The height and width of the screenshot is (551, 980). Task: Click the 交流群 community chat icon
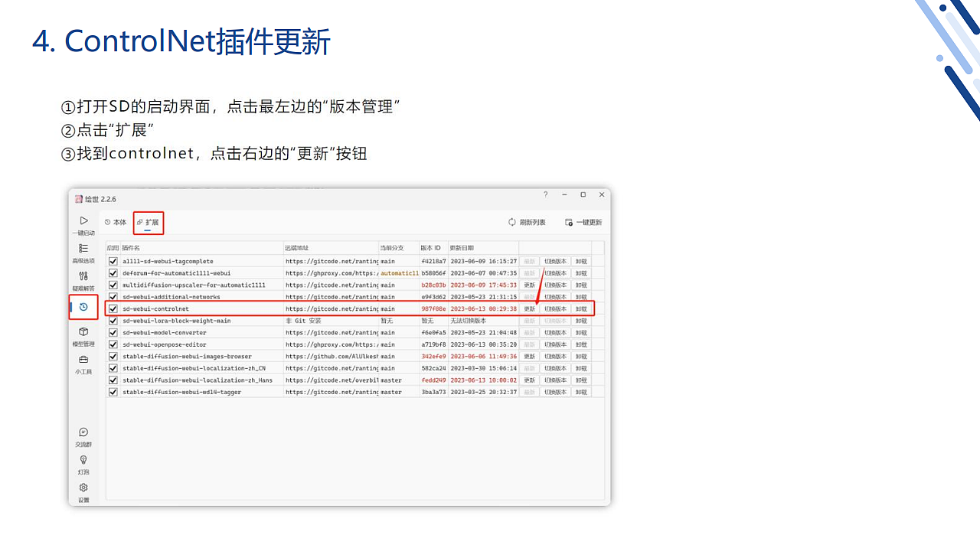[x=83, y=433]
